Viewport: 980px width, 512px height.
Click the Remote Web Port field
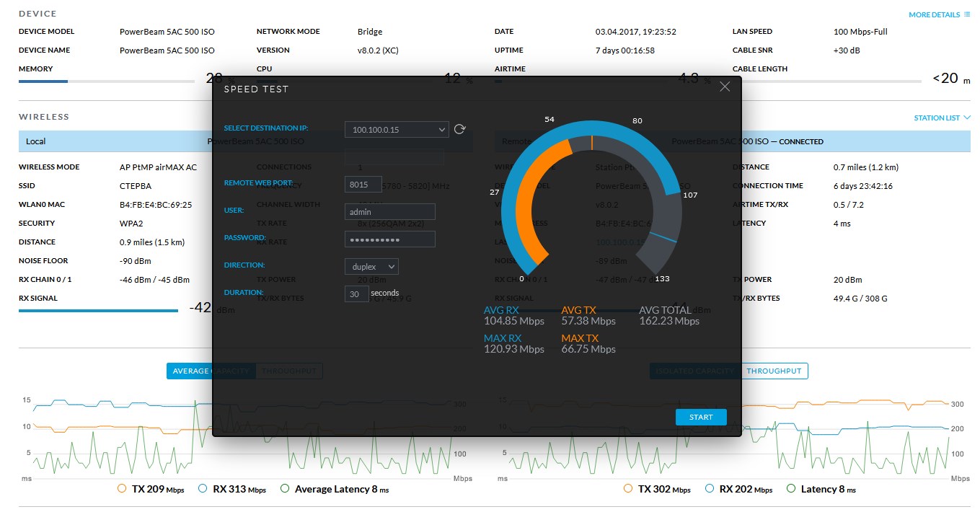pyautogui.click(x=363, y=185)
